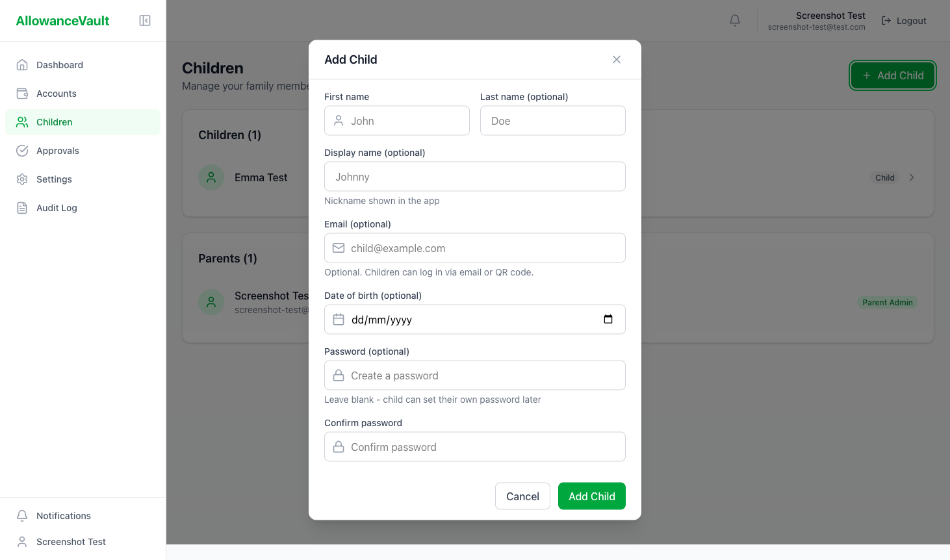Click the Notifications bell icon in bottom sidebar
The image size is (950, 560).
[21, 515]
